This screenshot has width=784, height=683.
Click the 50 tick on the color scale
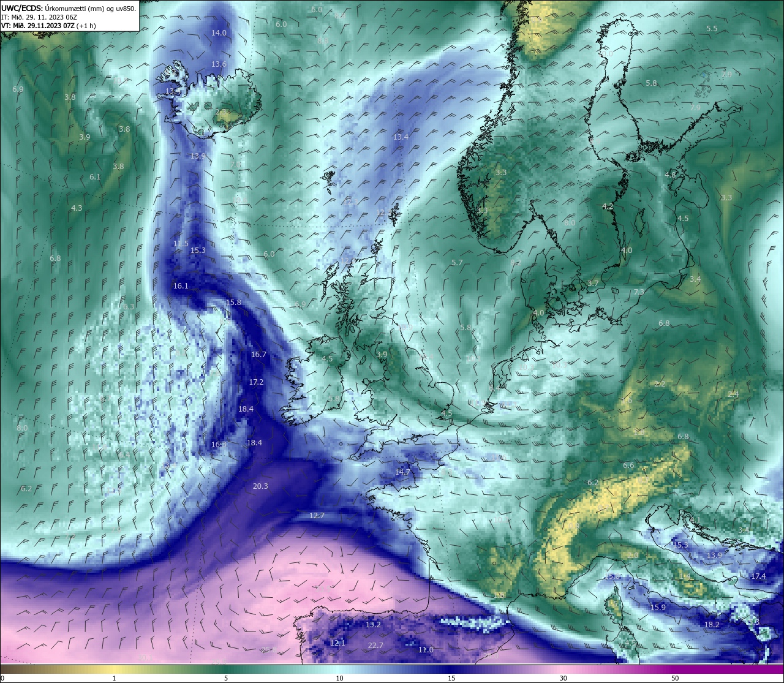tap(675, 678)
